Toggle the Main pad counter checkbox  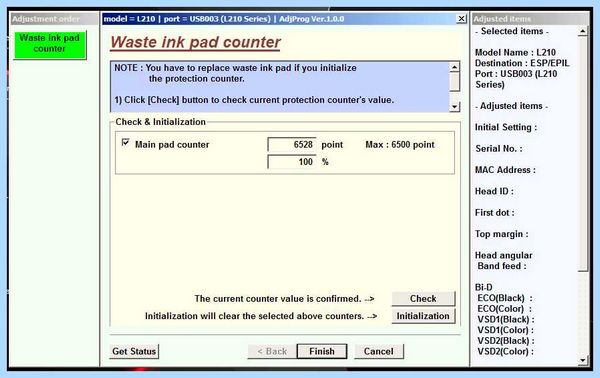click(126, 143)
